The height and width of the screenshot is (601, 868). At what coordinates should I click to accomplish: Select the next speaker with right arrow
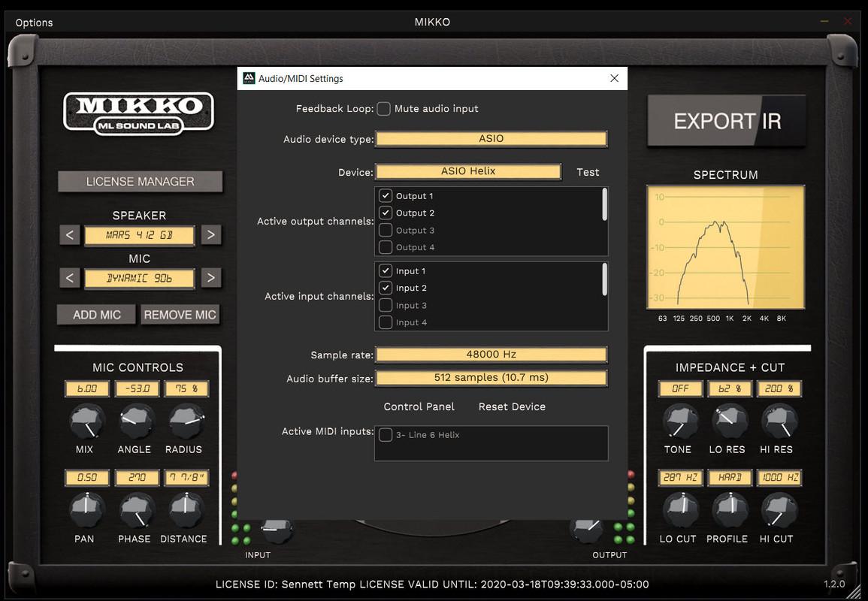[x=211, y=234]
